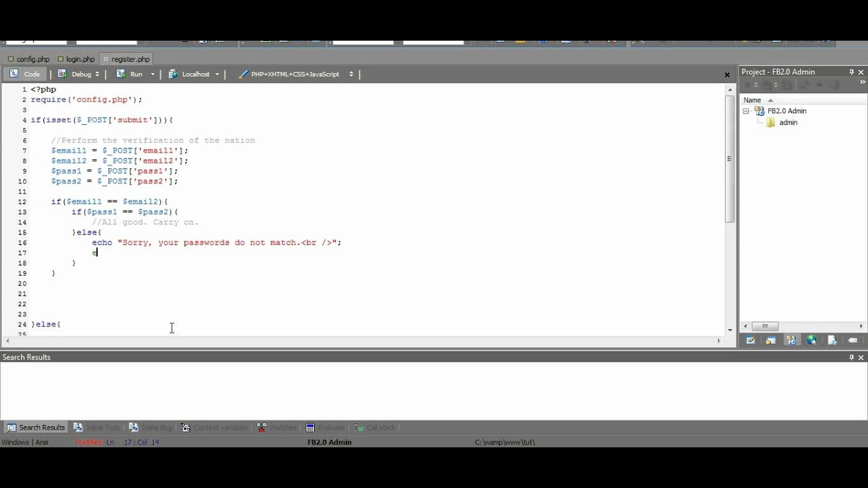The height and width of the screenshot is (488, 868).
Task: Open the Context variables tab
Action: 214,428
